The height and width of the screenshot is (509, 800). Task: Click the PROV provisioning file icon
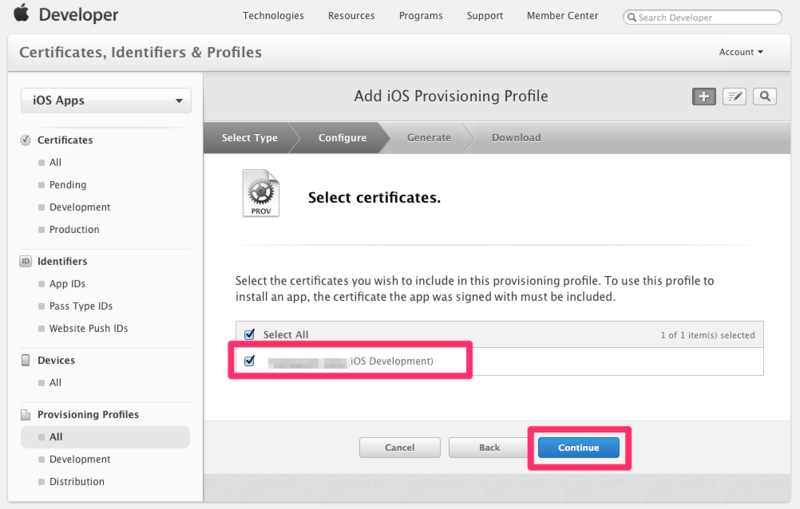pyautogui.click(x=261, y=193)
